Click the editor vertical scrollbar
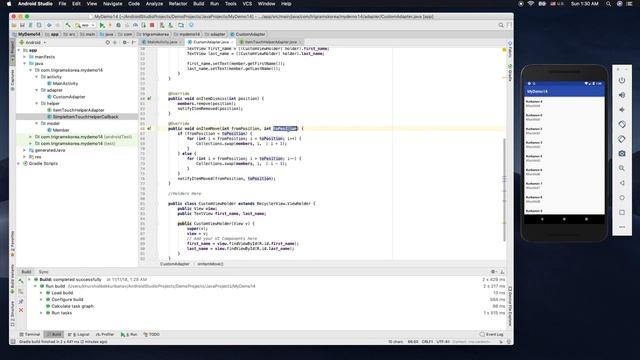The width and height of the screenshot is (640, 360). [x=504, y=190]
